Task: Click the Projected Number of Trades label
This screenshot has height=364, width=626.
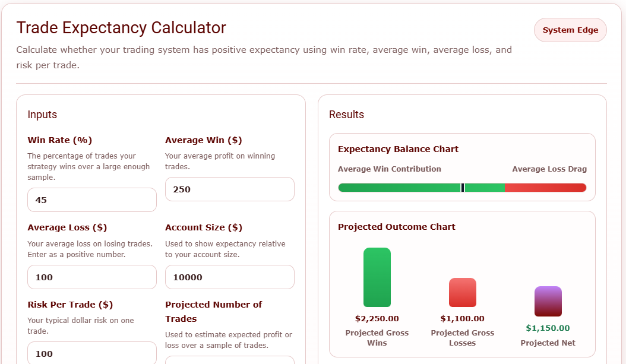Action: 214,312
